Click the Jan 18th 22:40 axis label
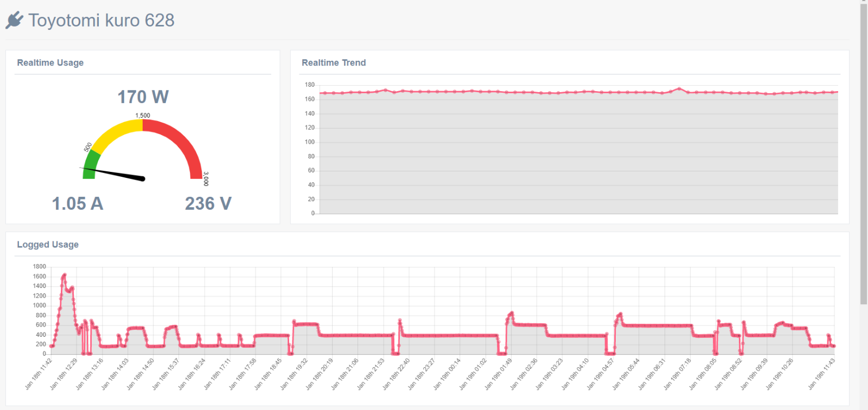Viewport: 868px width, 410px height. pyautogui.click(x=396, y=374)
